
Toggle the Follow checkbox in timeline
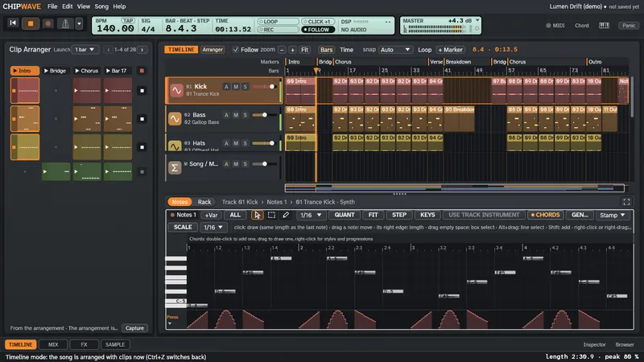(235, 50)
